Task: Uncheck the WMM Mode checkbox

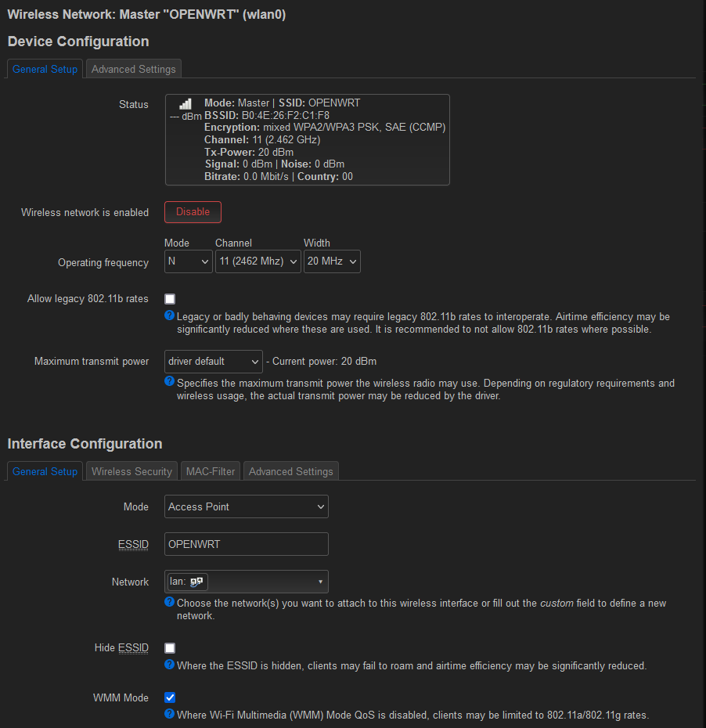Action: coord(170,697)
